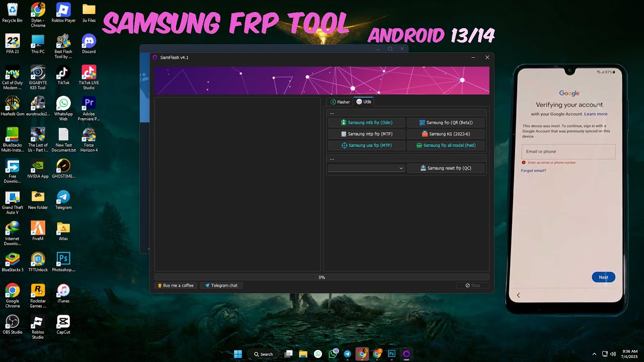
Task: Open the 3u Files folder
Action: [89, 13]
